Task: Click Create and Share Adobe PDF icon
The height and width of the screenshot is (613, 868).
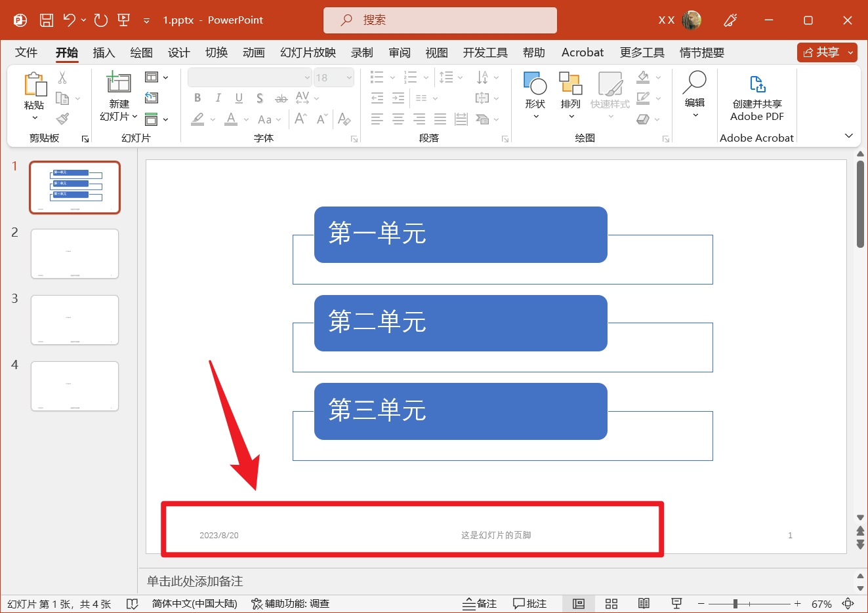Action: pyautogui.click(x=757, y=85)
